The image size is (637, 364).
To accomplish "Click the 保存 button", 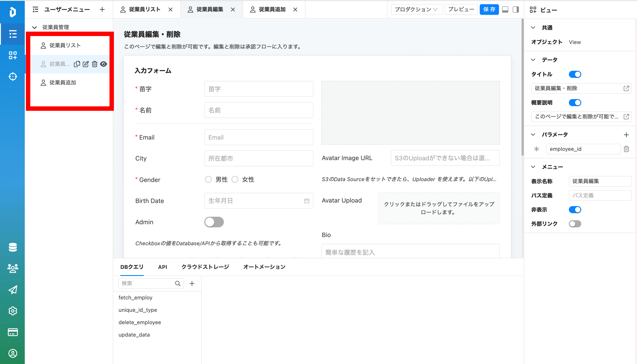I will [x=489, y=10].
